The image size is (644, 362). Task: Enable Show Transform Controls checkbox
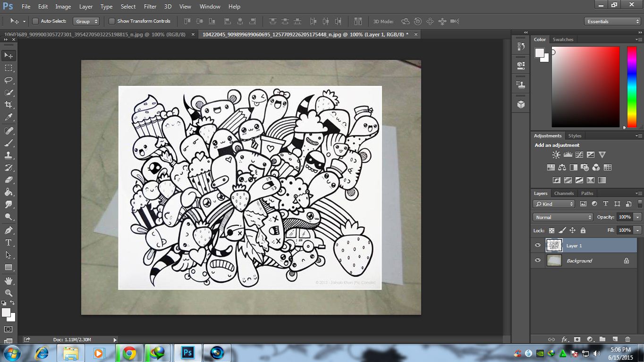[x=112, y=21]
